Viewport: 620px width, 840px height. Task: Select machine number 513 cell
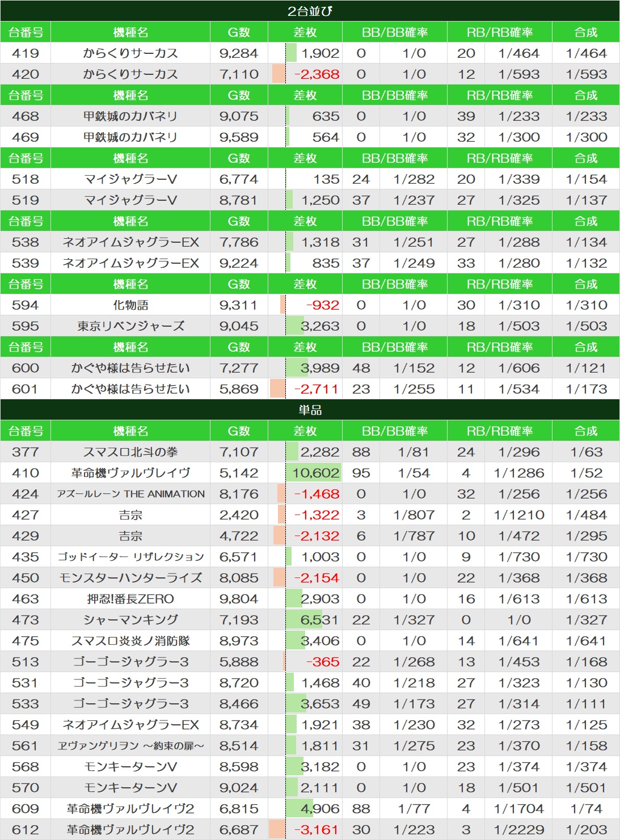tap(26, 662)
